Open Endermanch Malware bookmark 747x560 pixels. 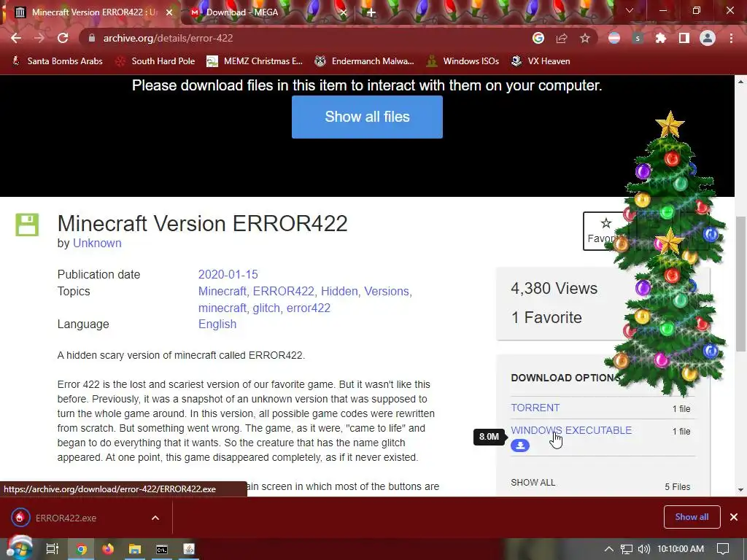365,61
